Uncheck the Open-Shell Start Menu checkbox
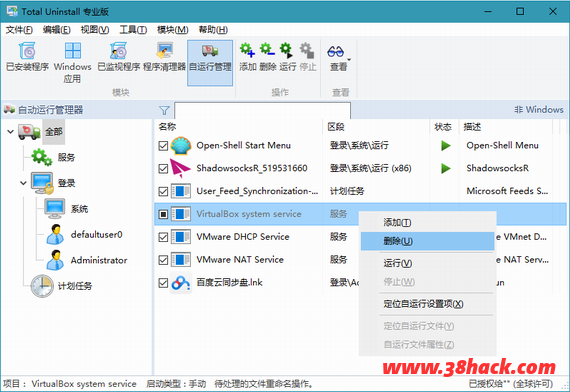Image resolution: width=570 pixels, height=392 pixels. tap(163, 146)
